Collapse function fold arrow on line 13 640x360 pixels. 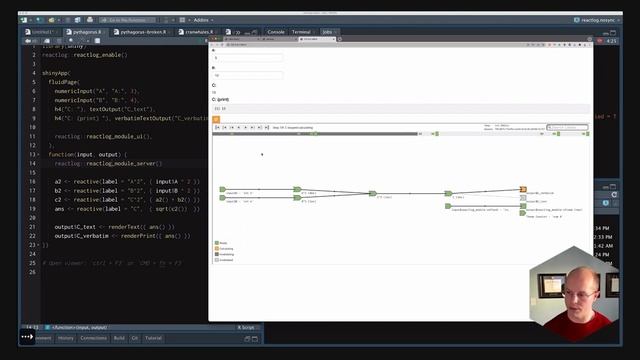coord(39,155)
